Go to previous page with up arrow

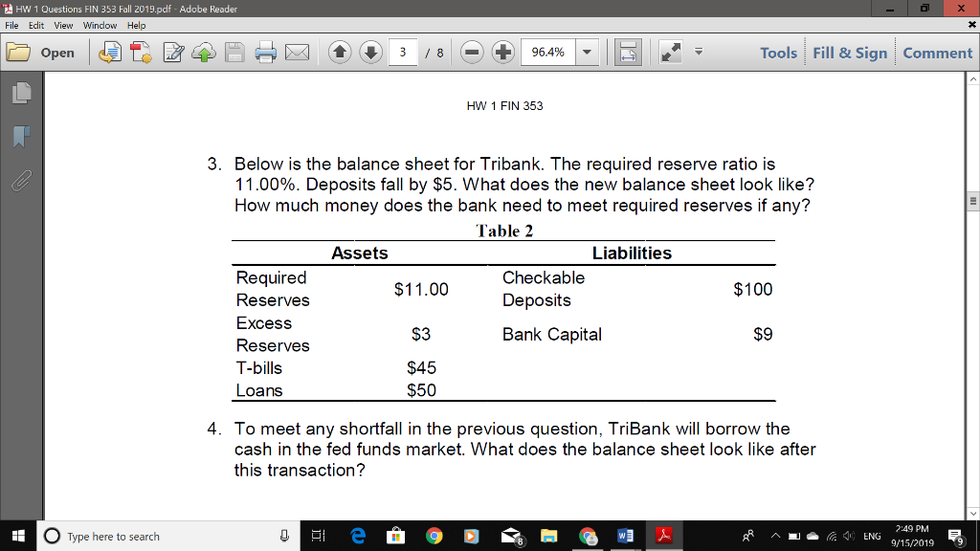[x=341, y=53]
